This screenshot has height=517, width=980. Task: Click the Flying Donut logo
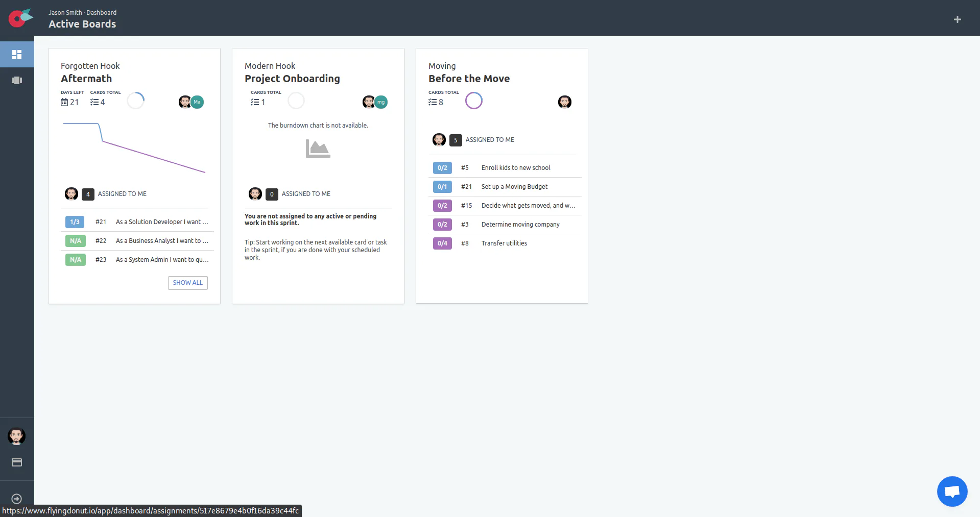(x=20, y=18)
